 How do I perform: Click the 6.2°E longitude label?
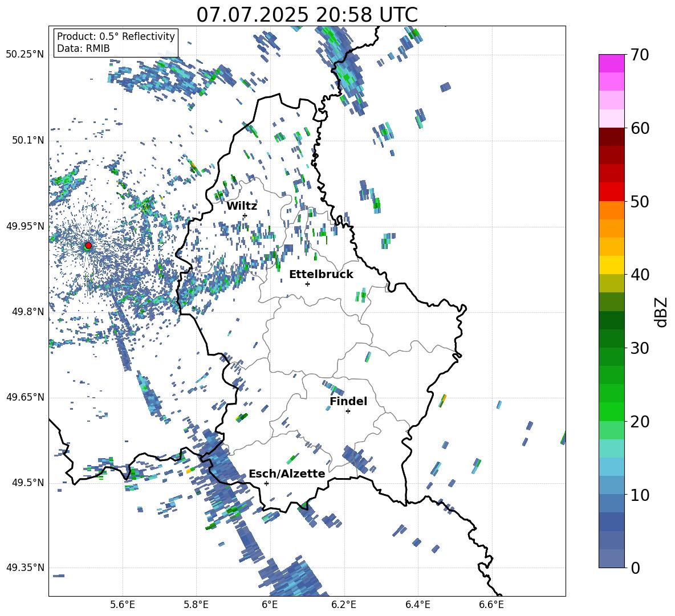click(344, 605)
